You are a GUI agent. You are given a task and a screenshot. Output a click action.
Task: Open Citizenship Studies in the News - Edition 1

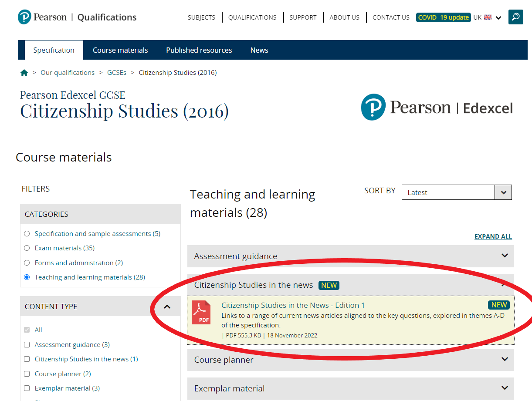pyautogui.click(x=293, y=305)
